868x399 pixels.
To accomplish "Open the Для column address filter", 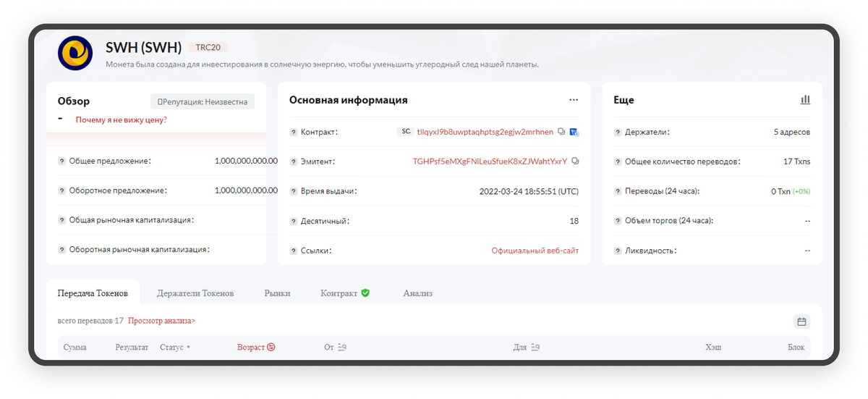I will tap(535, 348).
